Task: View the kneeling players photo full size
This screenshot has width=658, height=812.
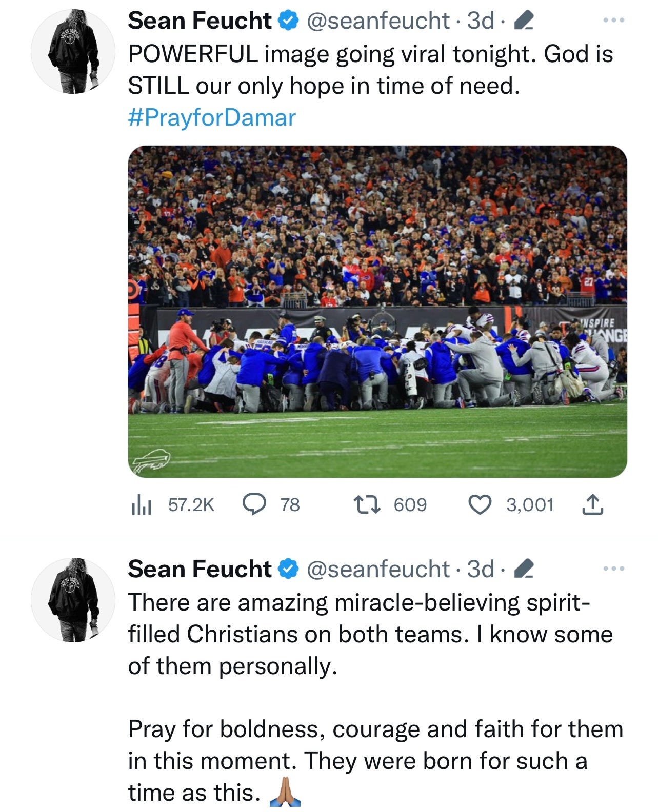Action: click(x=377, y=312)
